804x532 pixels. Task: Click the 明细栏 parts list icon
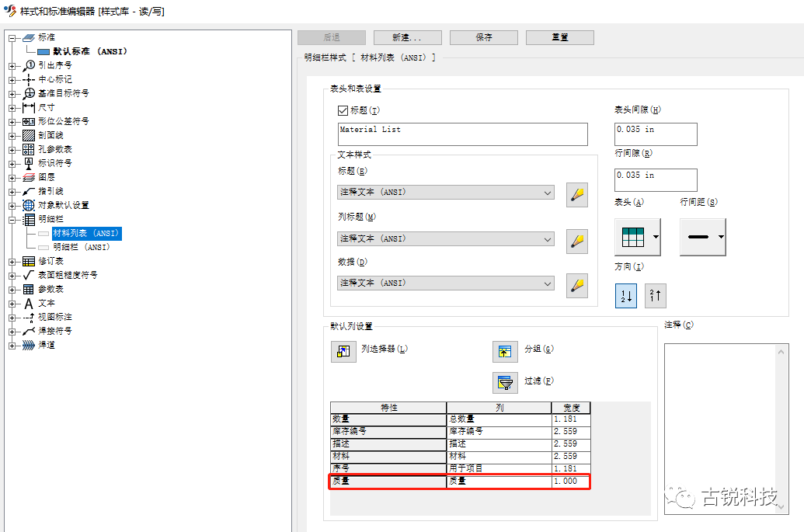(29, 219)
